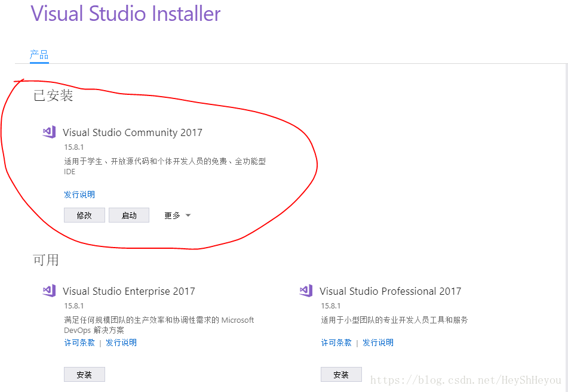Image resolution: width=568 pixels, height=392 pixels.
Task: Open the 产品 tab
Action: (x=39, y=55)
